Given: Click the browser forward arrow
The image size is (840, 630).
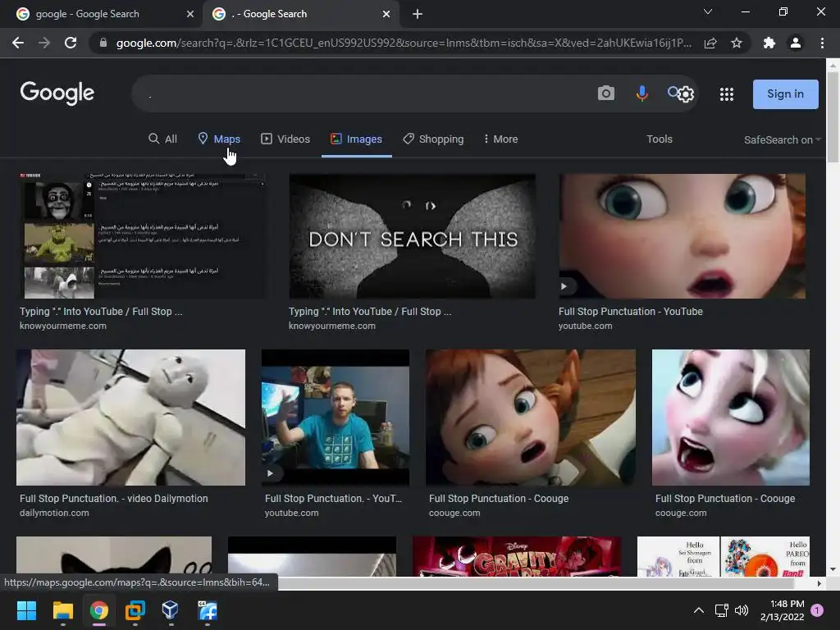Looking at the screenshot, I should tap(44, 43).
